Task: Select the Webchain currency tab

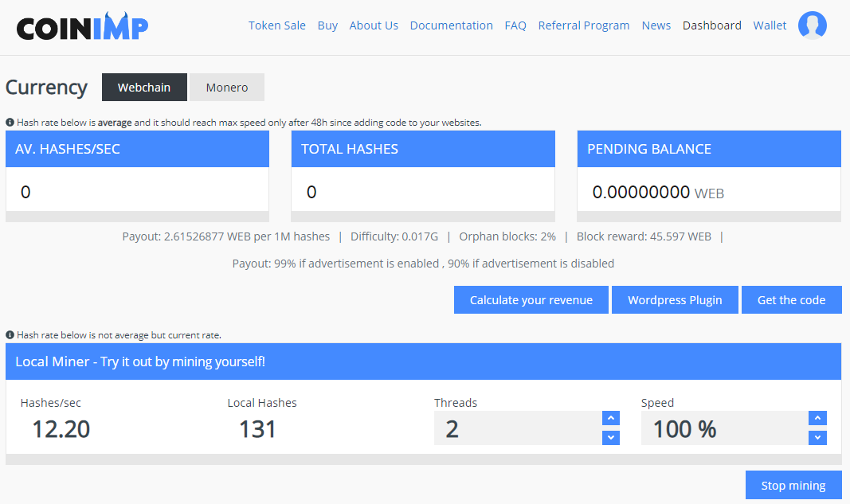Action: click(144, 88)
